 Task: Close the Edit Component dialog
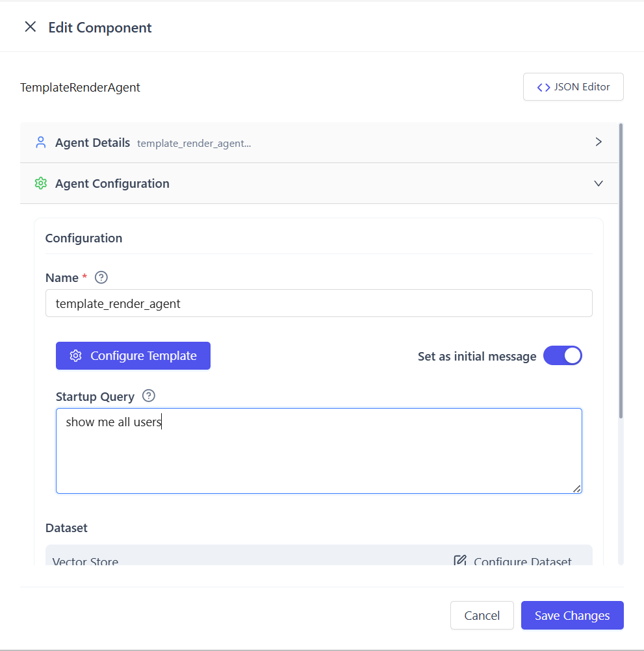(30, 27)
